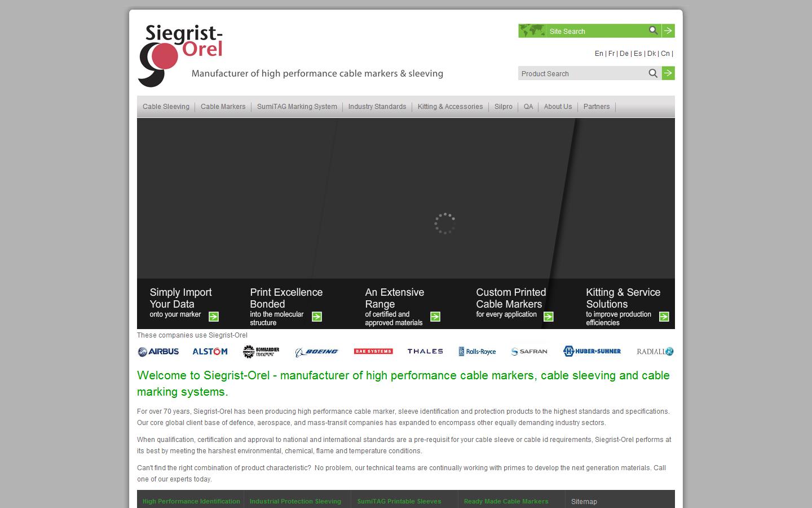Open the Print Excellence Bonded arrow icon
The height and width of the screenshot is (508, 812).
pos(317,317)
